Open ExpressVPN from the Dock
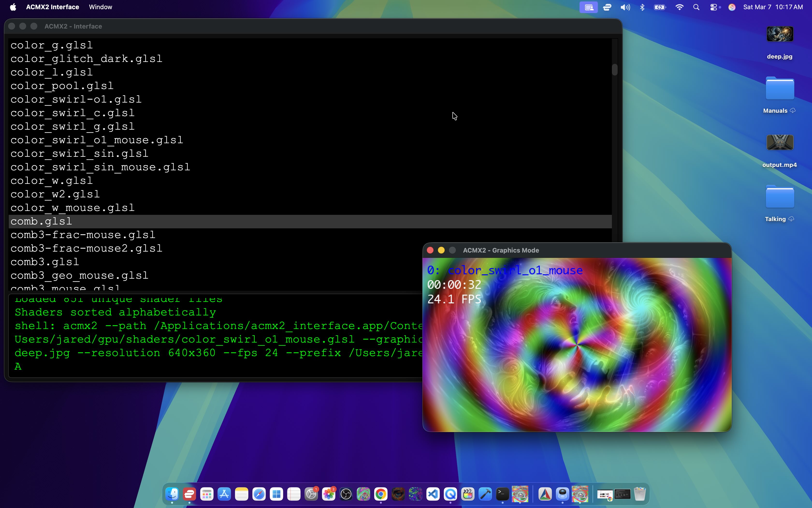812x508 pixels. coord(189,494)
